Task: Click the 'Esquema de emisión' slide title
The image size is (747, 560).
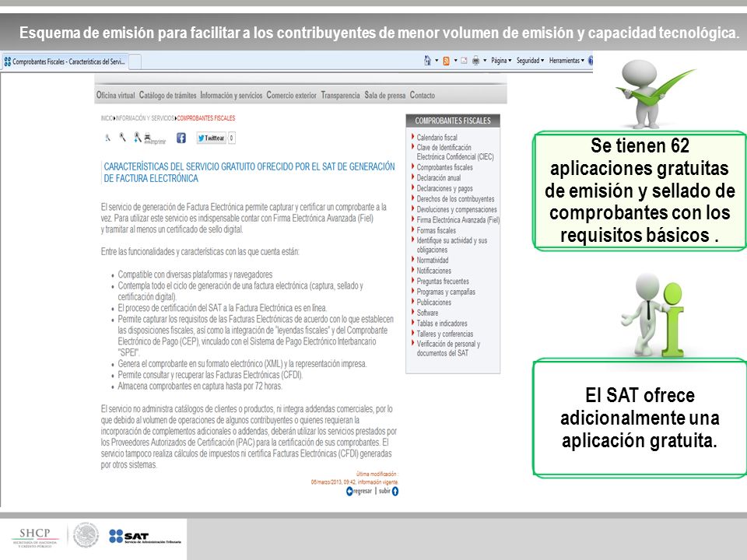Action: [379, 33]
